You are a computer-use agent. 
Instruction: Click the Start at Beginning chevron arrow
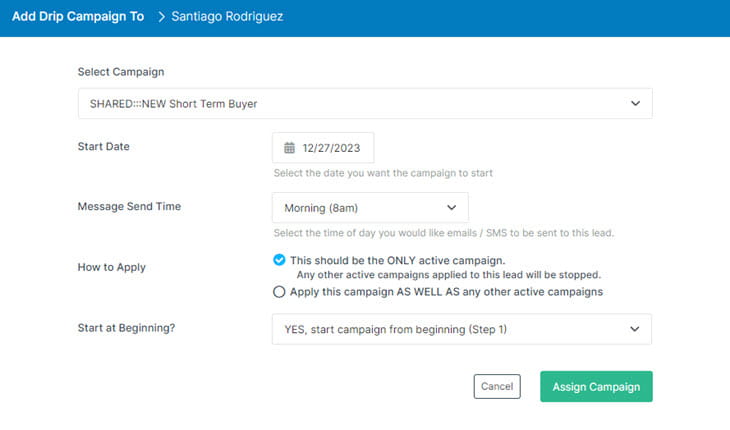[x=634, y=329]
